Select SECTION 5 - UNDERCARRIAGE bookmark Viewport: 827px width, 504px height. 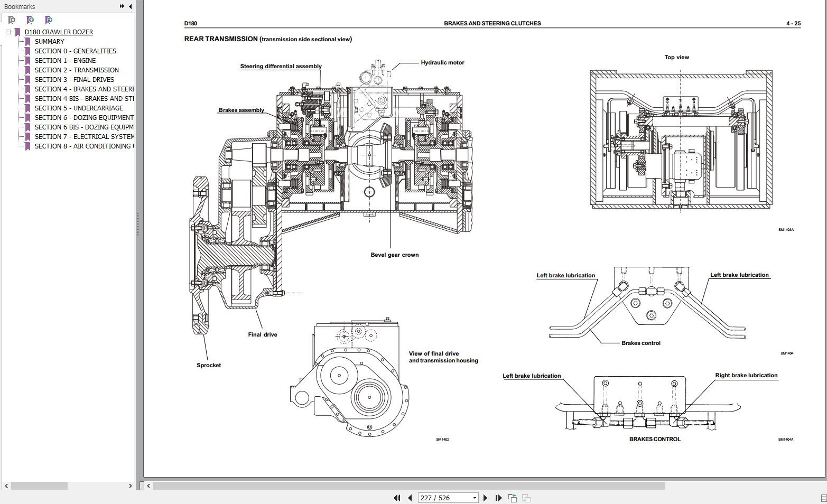pos(79,108)
